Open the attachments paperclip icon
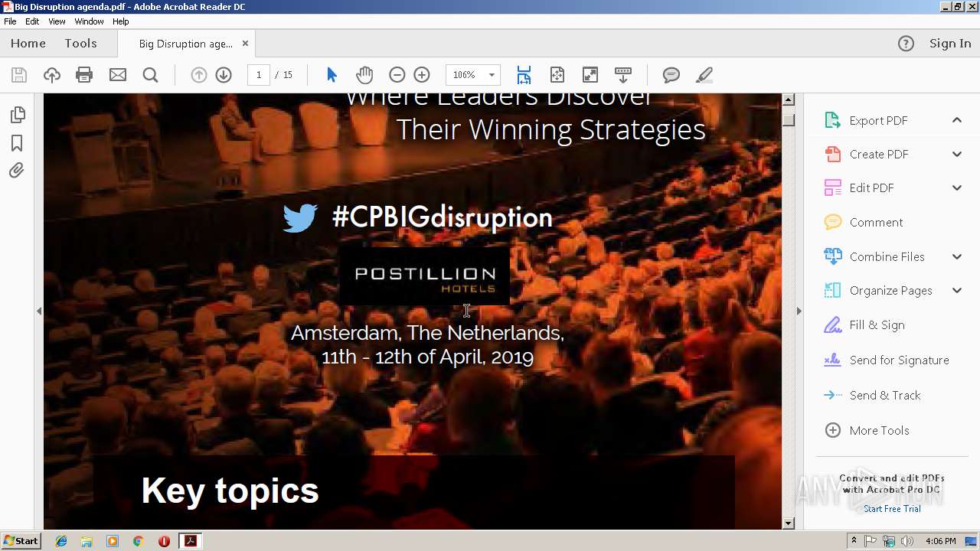This screenshot has height=551, width=980. (x=17, y=171)
